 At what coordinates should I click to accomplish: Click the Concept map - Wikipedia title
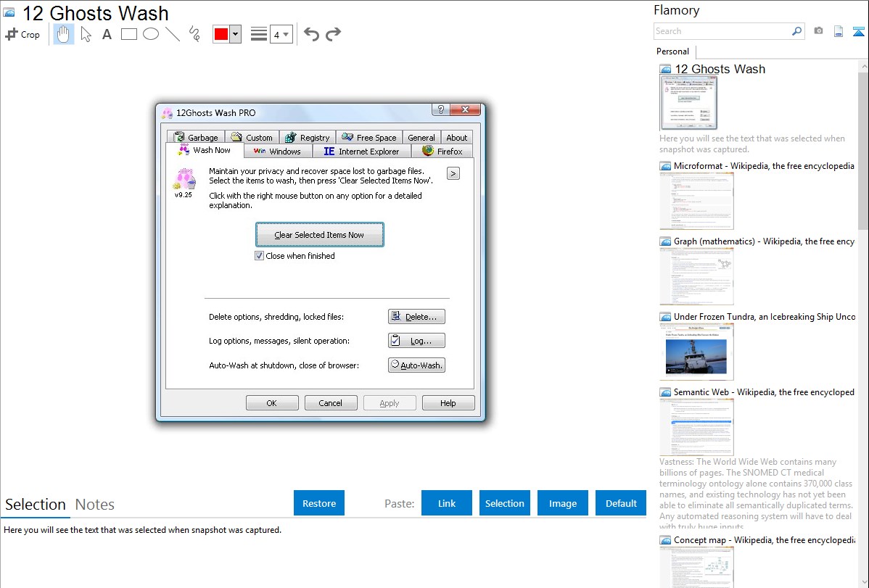pyautogui.click(x=765, y=539)
